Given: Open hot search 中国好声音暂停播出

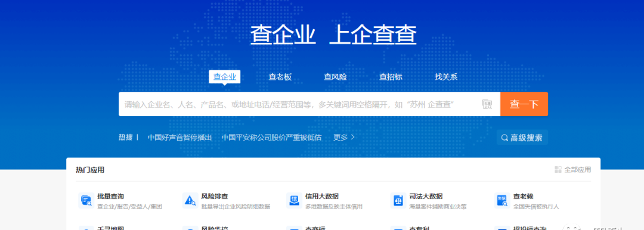Looking at the screenshot, I should coord(179,138).
